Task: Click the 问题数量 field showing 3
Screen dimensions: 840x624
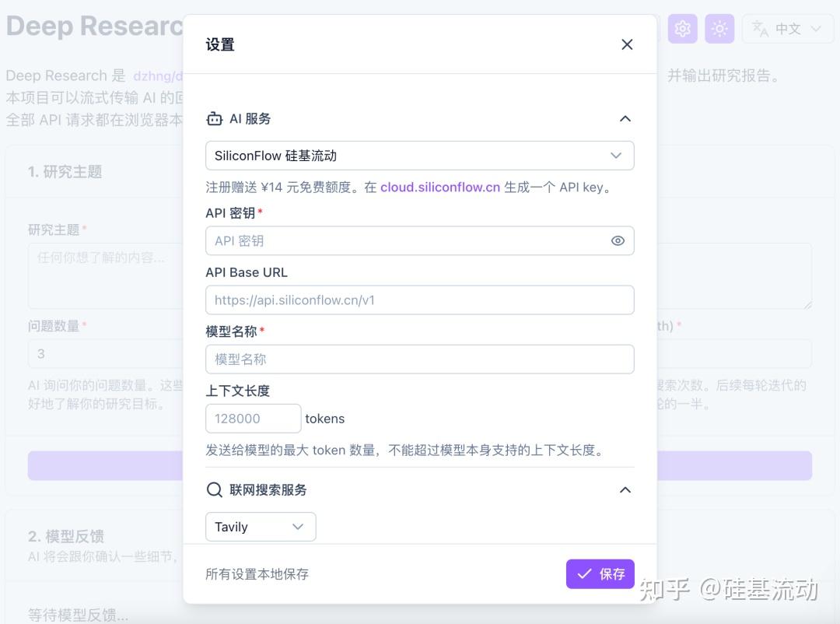Action: coord(106,354)
